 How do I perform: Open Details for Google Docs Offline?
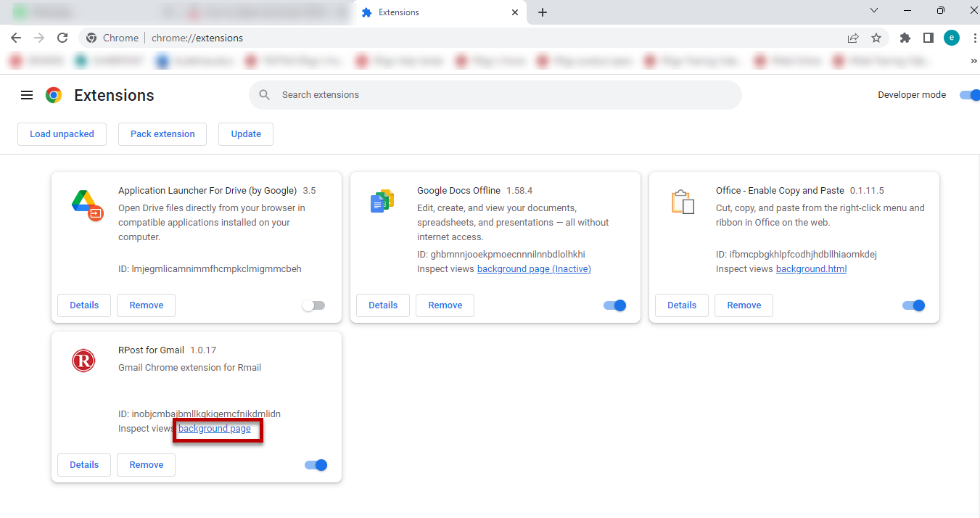pyautogui.click(x=383, y=305)
